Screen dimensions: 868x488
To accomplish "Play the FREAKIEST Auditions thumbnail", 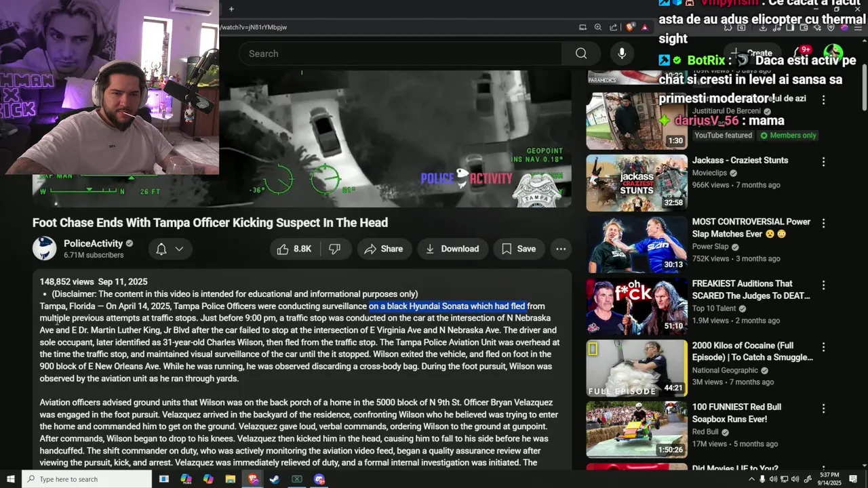I will click(637, 306).
